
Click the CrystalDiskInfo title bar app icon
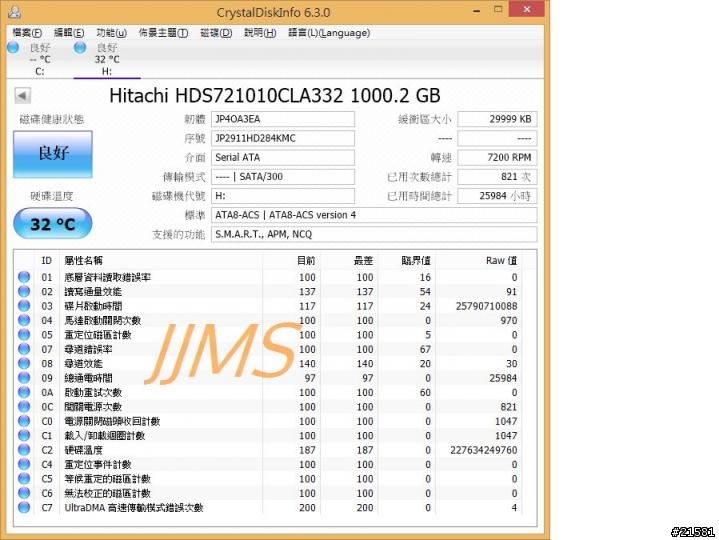(14, 12)
